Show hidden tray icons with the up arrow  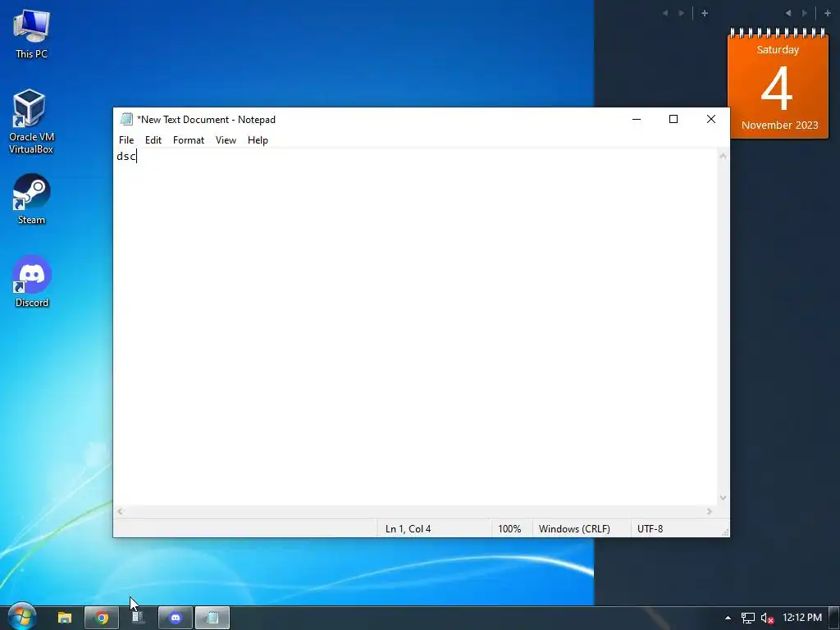pyautogui.click(x=728, y=618)
